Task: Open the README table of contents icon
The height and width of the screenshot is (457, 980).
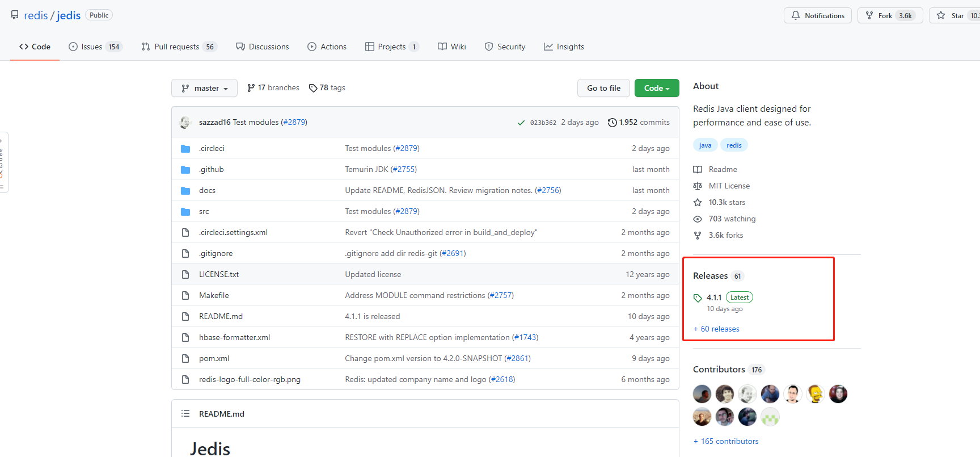Action: tap(185, 413)
